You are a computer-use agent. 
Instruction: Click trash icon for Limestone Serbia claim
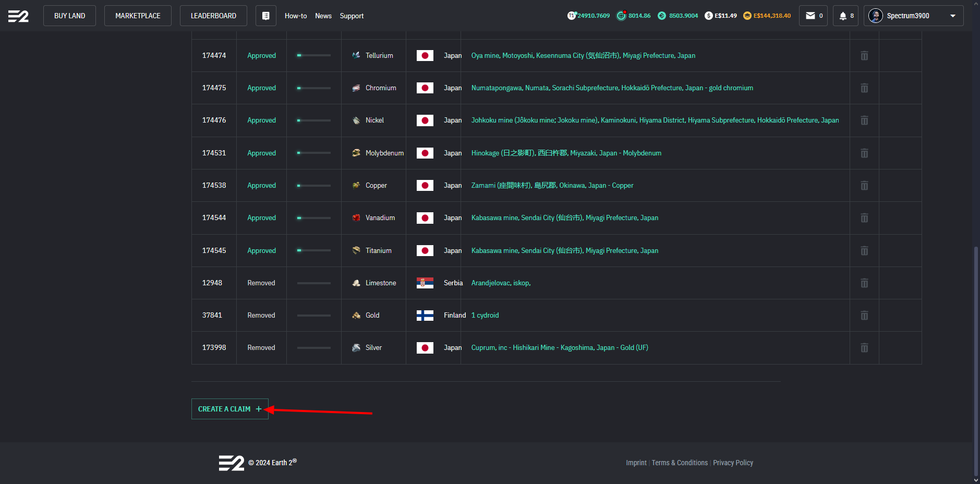(864, 283)
